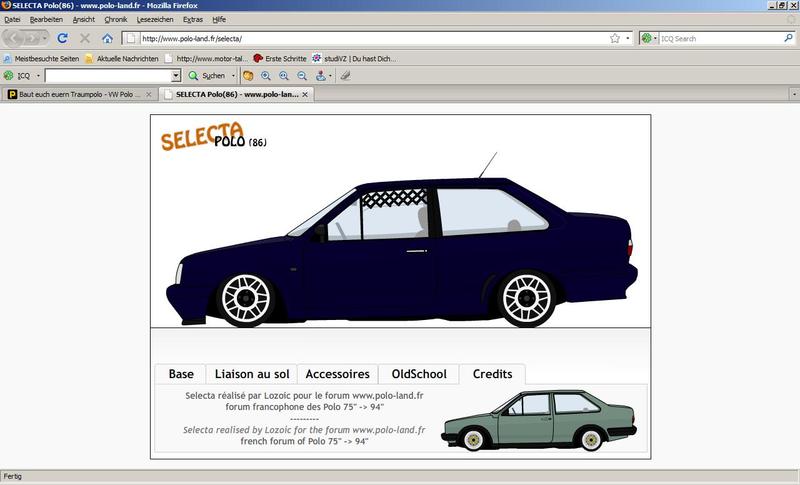
Task: Click 'french forum of Polo' text
Action: 304,441
